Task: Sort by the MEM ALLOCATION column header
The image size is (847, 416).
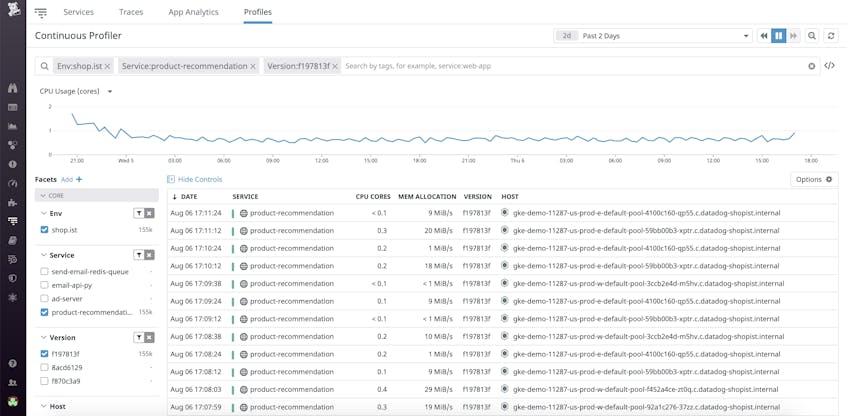Action: [x=427, y=197]
